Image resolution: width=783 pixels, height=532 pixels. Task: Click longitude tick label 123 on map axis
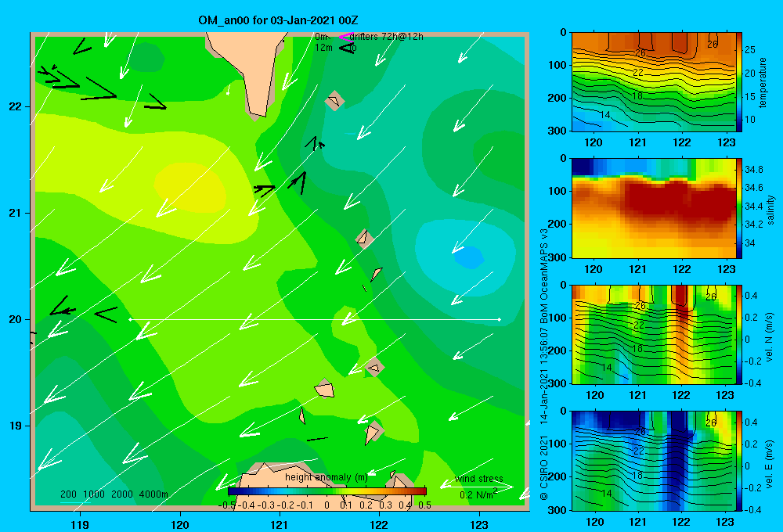479,524
